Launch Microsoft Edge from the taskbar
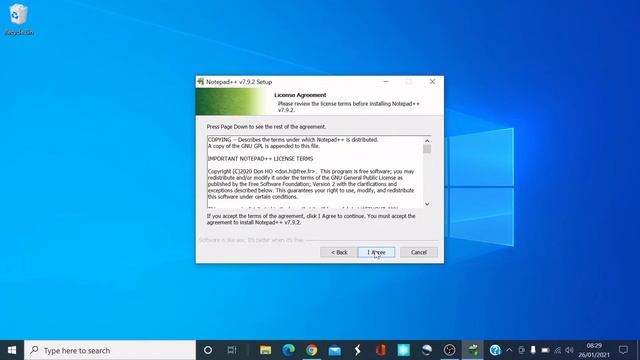The image size is (640, 360). pos(289,350)
